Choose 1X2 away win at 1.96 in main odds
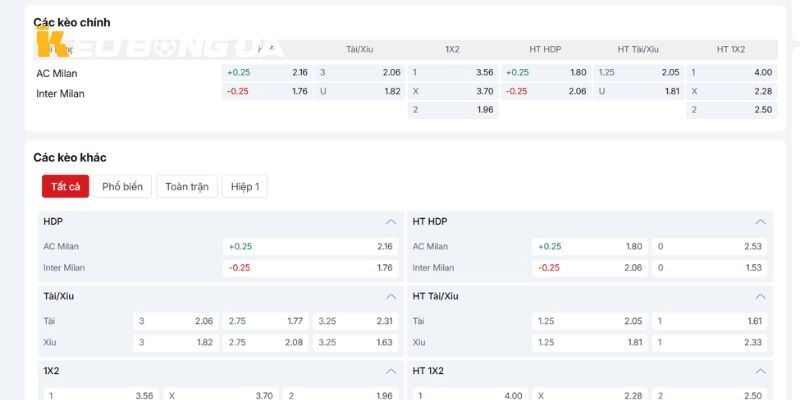 pos(453,110)
